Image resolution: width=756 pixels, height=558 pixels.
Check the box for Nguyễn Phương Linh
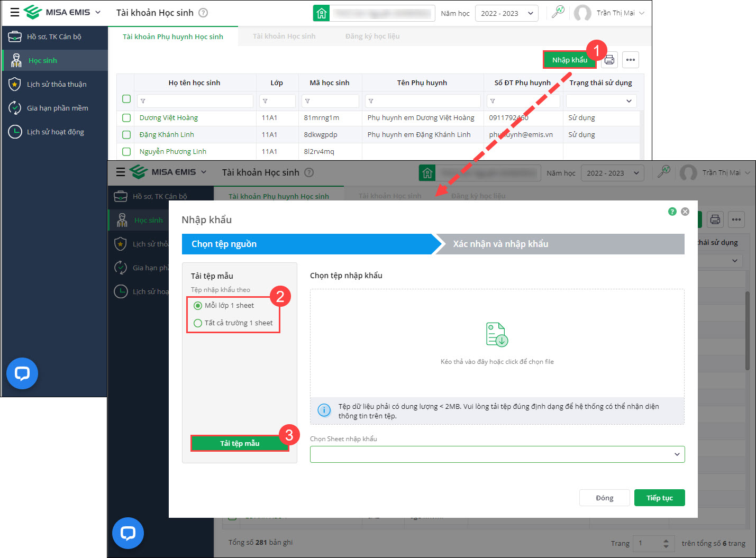pyautogui.click(x=126, y=152)
